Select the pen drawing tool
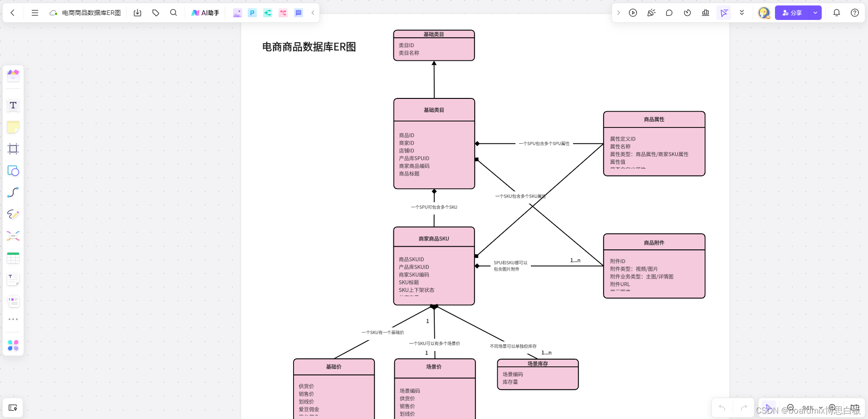The image size is (868, 419). [13, 214]
